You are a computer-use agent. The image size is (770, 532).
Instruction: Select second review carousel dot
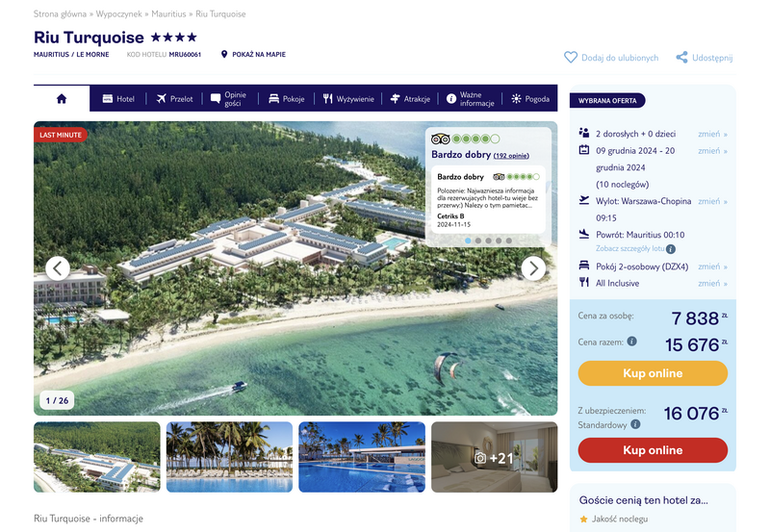pos(477,241)
